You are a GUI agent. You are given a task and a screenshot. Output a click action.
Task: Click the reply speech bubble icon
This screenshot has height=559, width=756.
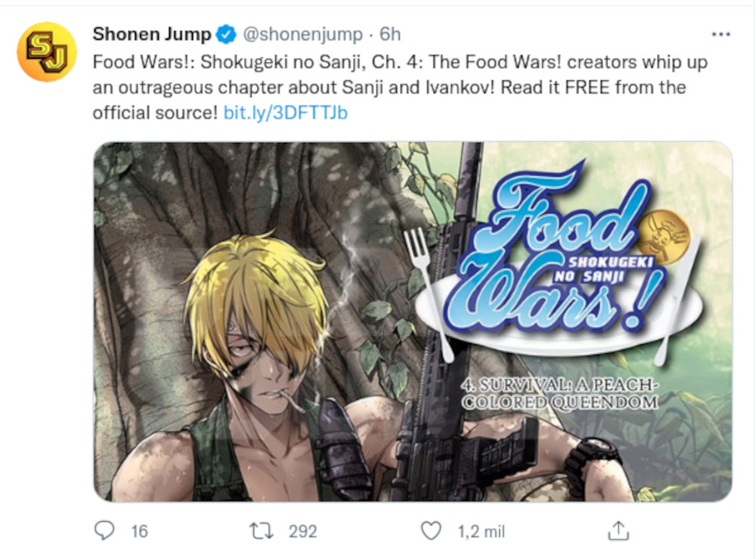[104, 531]
